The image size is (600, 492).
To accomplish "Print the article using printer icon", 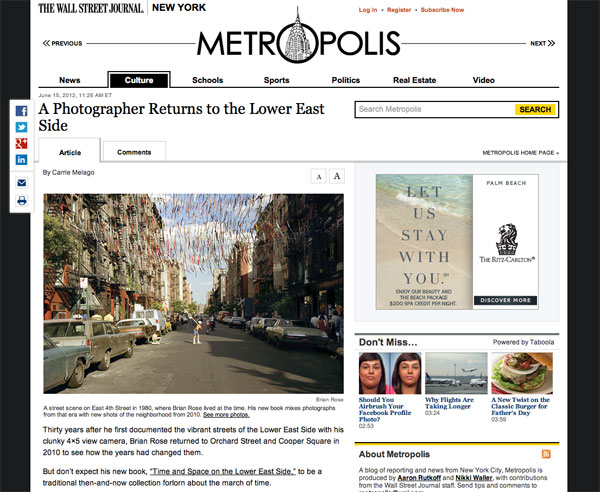I will click(22, 200).
